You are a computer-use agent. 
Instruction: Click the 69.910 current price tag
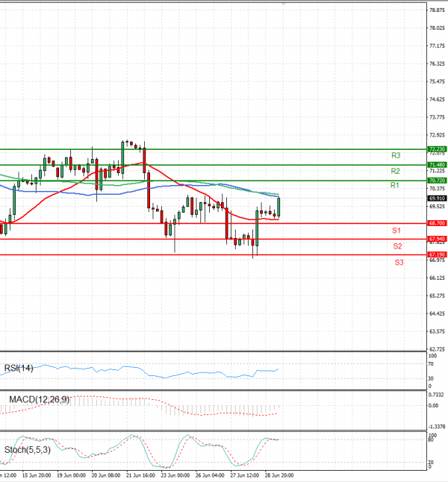pyautogui.click(x=437, y=198)
